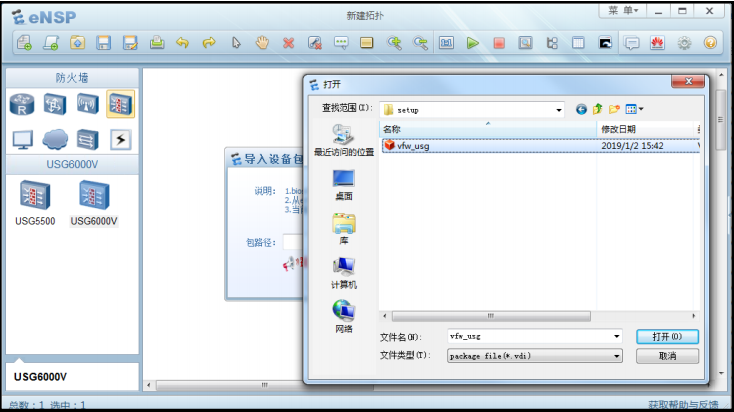Image resolution: width=734 pixels, height=412 pixels.
Task: Open the view menu dropdown arrow in dialog
Action: pos(641,109)
